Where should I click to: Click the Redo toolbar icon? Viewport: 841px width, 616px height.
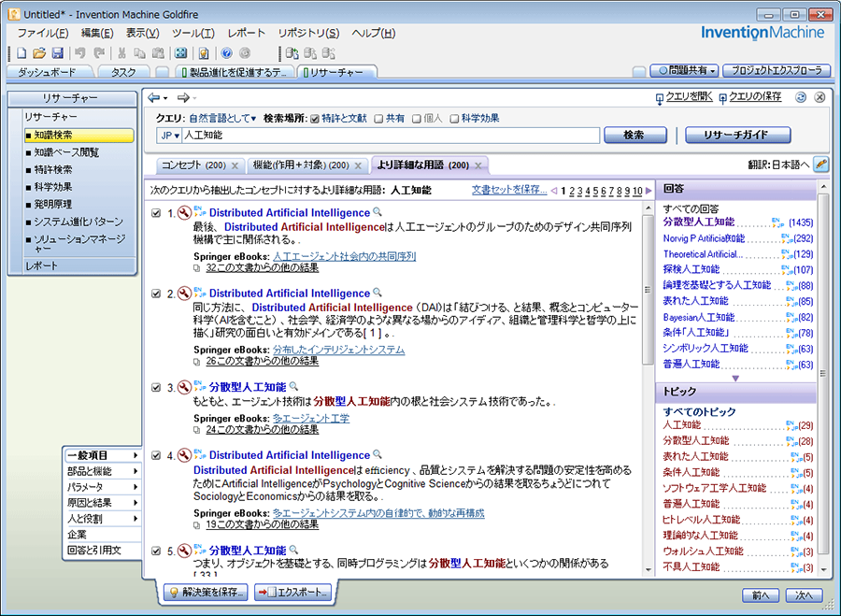[x=99, y=53]
